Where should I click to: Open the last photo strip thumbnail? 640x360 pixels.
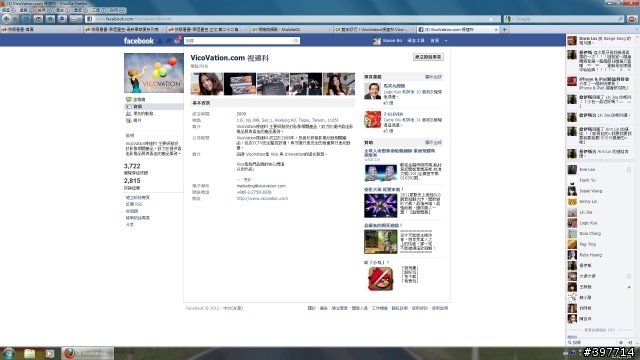[339, 84]
